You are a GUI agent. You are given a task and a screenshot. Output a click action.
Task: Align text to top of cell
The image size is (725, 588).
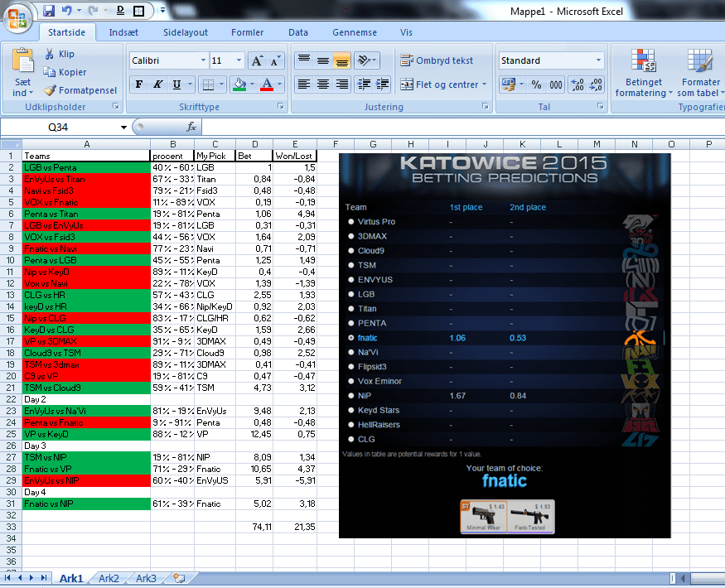coord(304,60)
